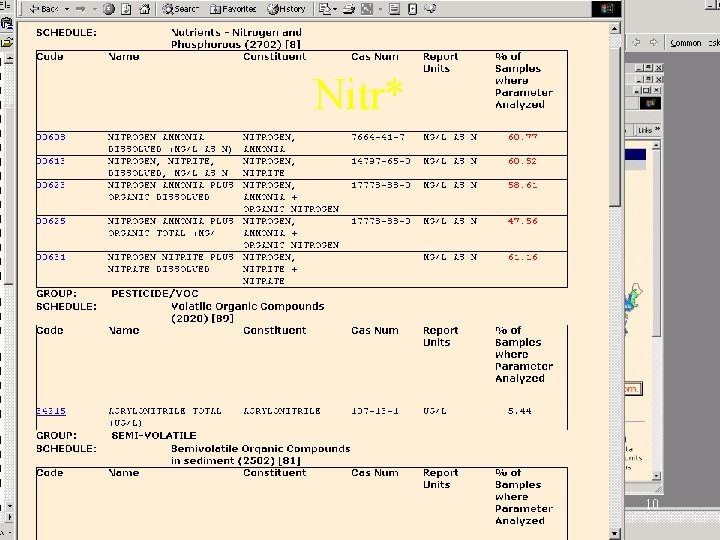Click the PESTICIDE/VOC group label
Viewport: 720px width, 540px height.
click(155, 294)
